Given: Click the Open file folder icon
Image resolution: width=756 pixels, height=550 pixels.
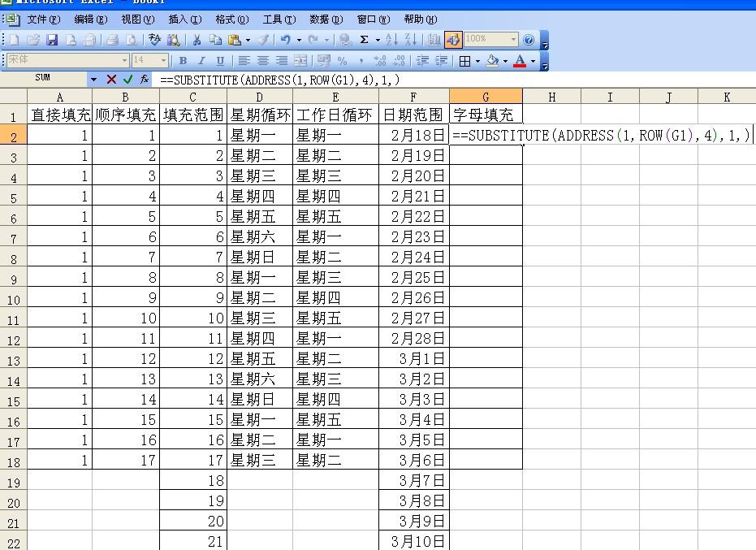Looking at the screenshot, I should (x=33, y=40).
